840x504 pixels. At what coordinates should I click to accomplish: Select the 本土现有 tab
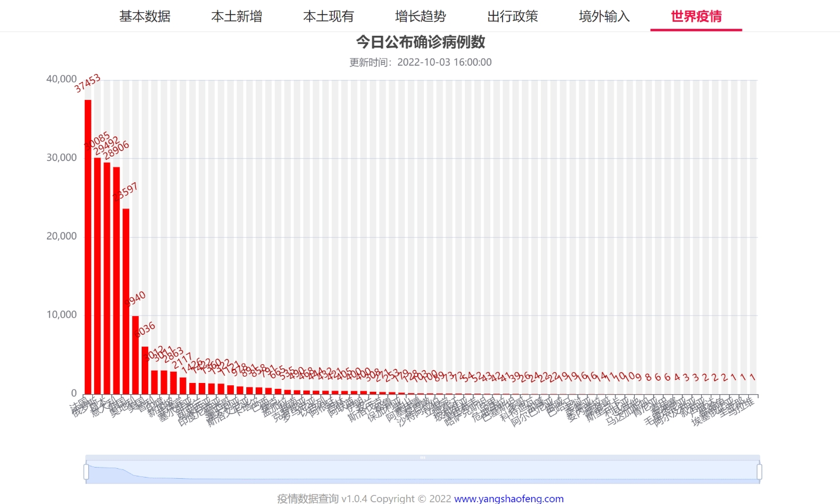click(329, 16)
